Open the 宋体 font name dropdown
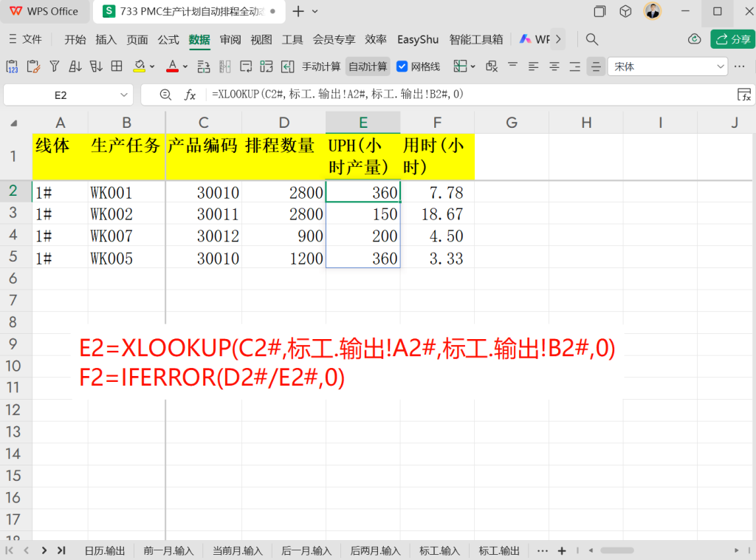Screen dimensions: 756x560 pos(721,66)
